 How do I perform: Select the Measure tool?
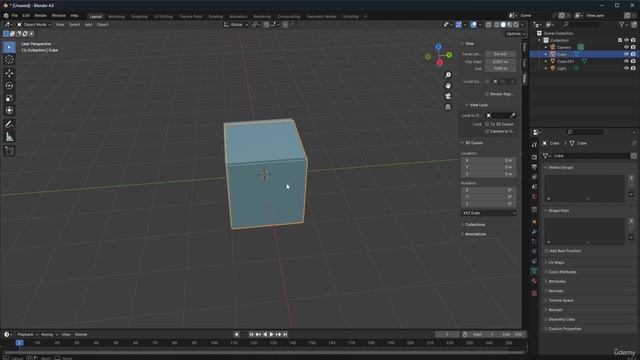[x=9, y=137]
